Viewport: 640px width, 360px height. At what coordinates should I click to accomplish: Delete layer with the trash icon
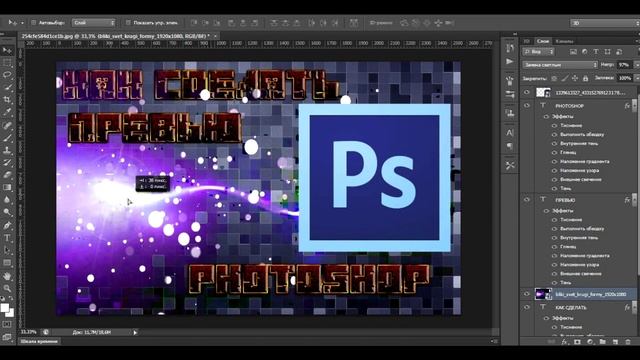(628, 342)
